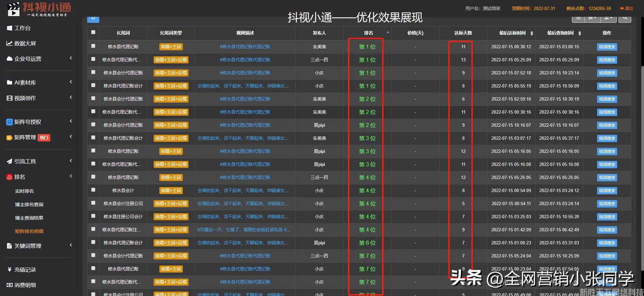Image resolution: width=644 pixels, height=296 pixels.
Task: Open video link in 修水县会计 row
Action: 243,191
